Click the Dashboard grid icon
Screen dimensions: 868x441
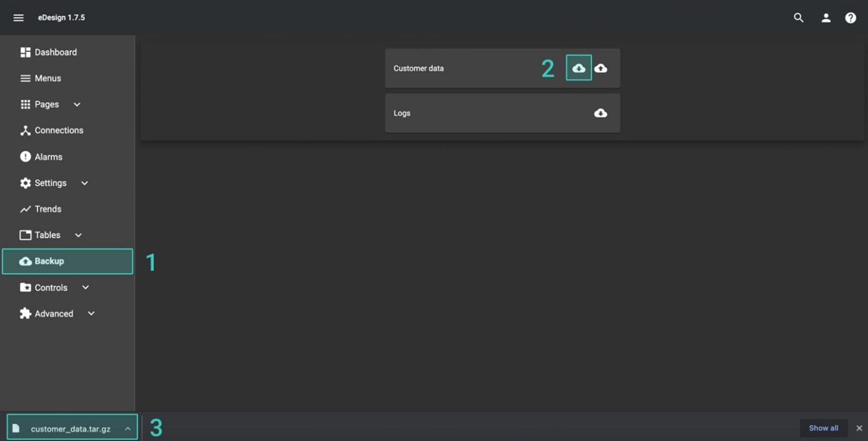click(25, 53)
